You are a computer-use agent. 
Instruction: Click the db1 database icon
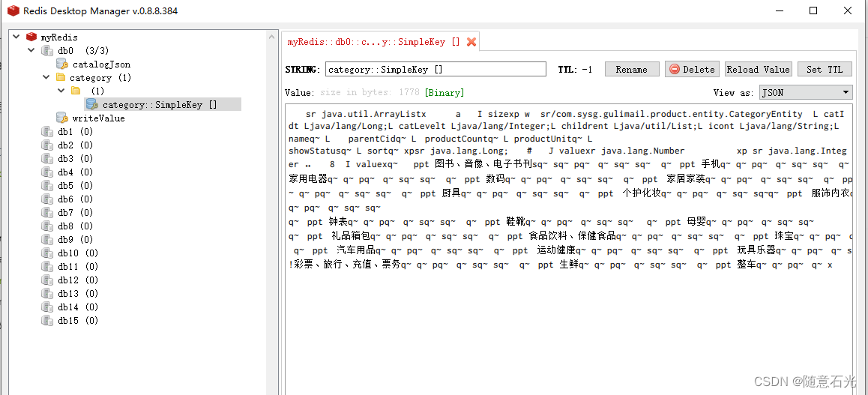coord(47,132)
